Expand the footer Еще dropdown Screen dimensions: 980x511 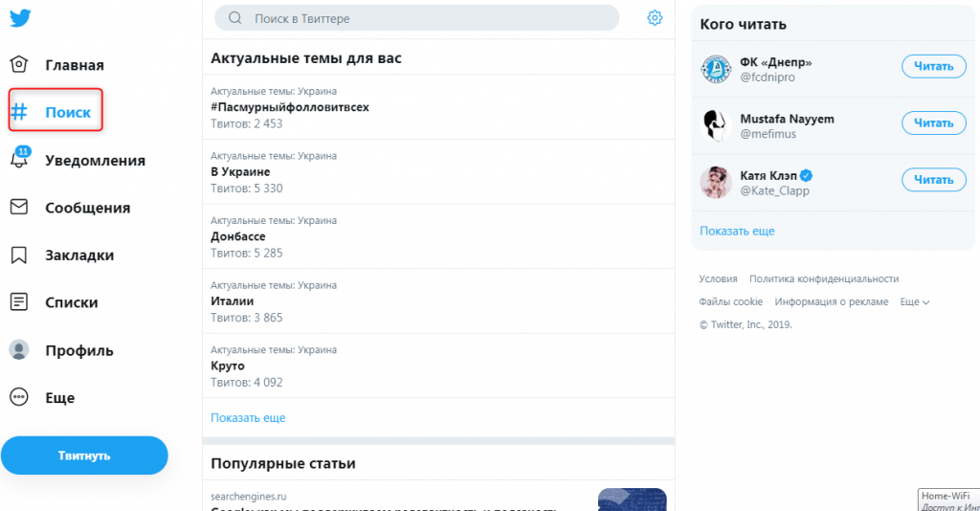click(915, 301)
